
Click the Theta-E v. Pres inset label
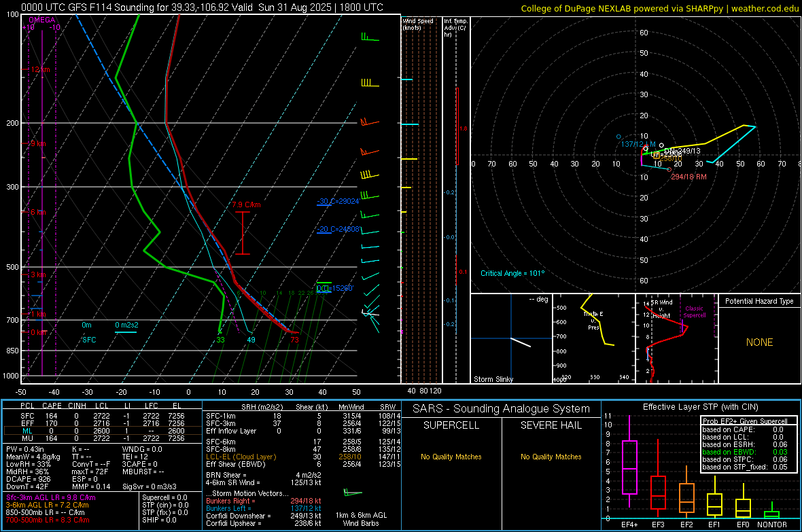[593, 320]
